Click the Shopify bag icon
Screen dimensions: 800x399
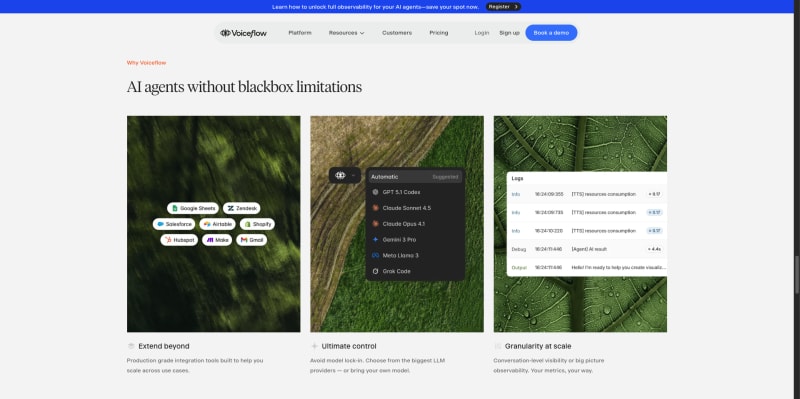247,224
